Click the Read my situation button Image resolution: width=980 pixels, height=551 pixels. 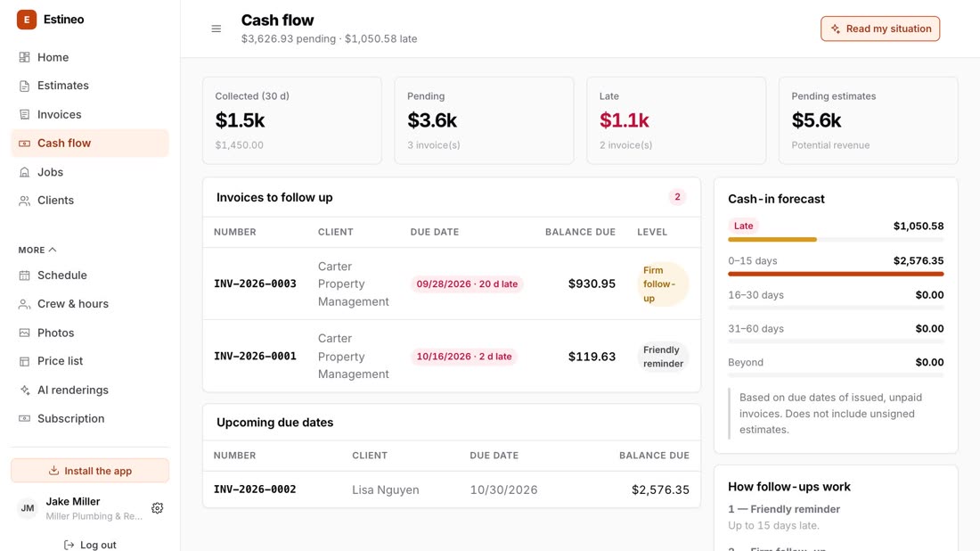click(x=880, y=29)
